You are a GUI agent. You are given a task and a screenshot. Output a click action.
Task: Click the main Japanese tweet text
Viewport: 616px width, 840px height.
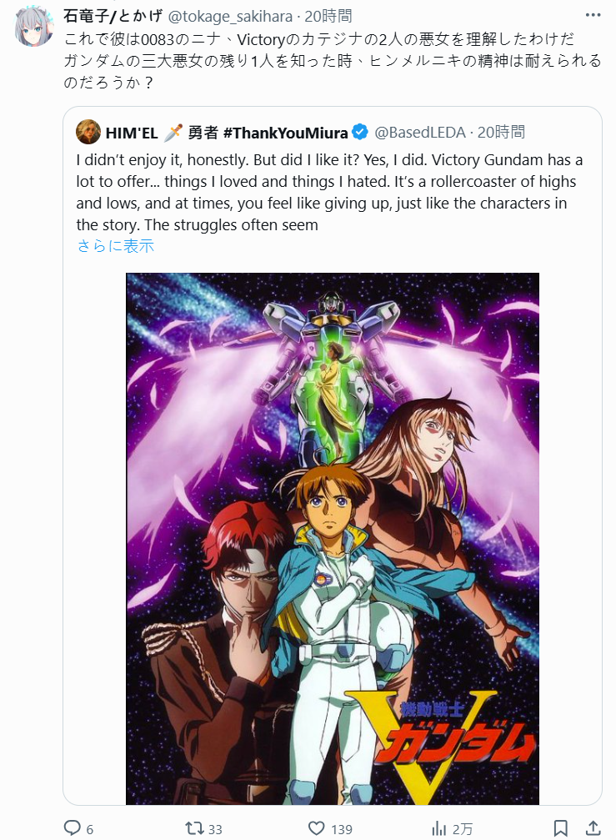click(333, 61)
